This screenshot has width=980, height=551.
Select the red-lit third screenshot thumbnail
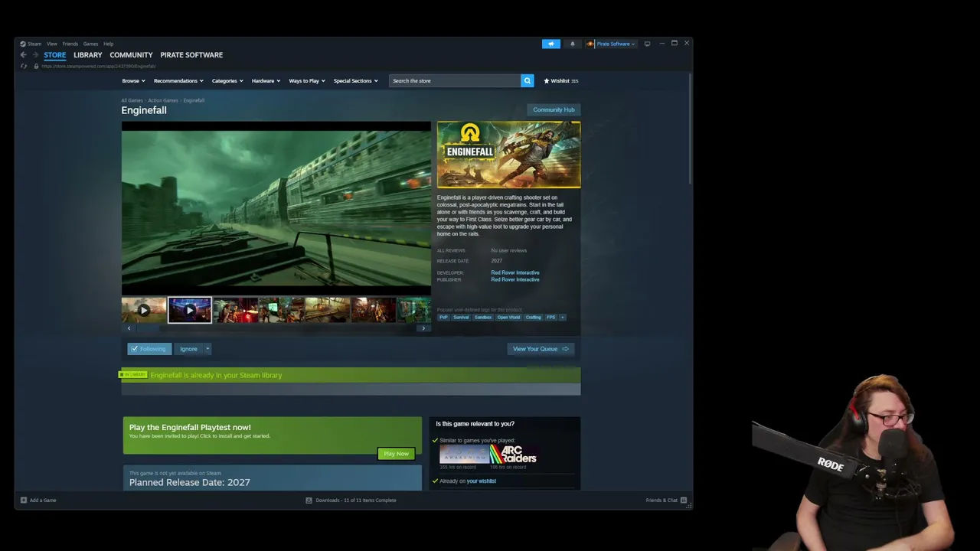tap(235, 310)
